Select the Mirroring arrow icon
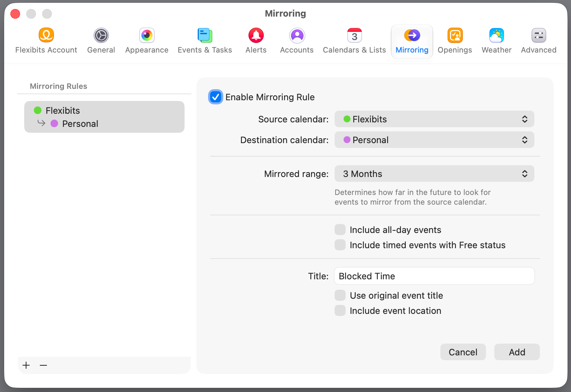 point(412,35)
